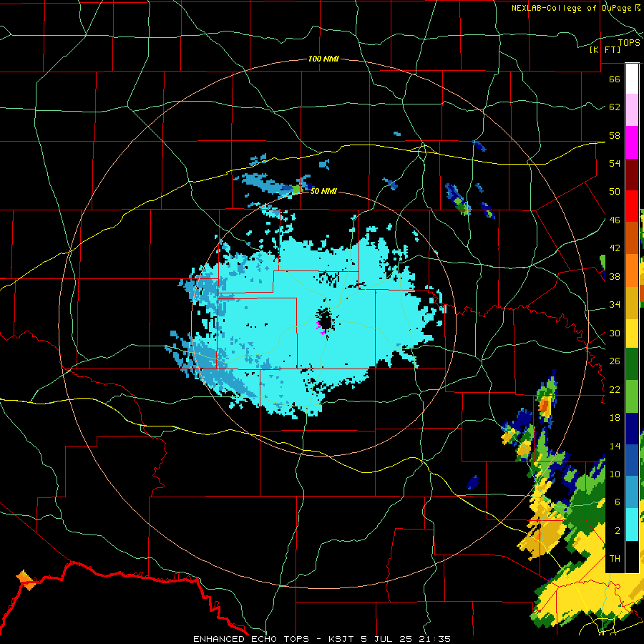Click the legend value 62
The height and width of the screenshot is (644, 644).
pyautogui.click(x=615, y=107)
